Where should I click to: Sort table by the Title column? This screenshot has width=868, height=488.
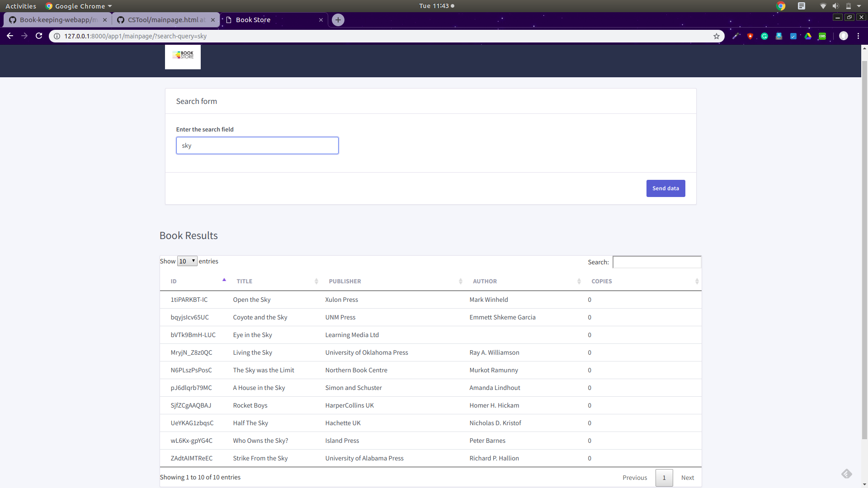coord(276,281)
